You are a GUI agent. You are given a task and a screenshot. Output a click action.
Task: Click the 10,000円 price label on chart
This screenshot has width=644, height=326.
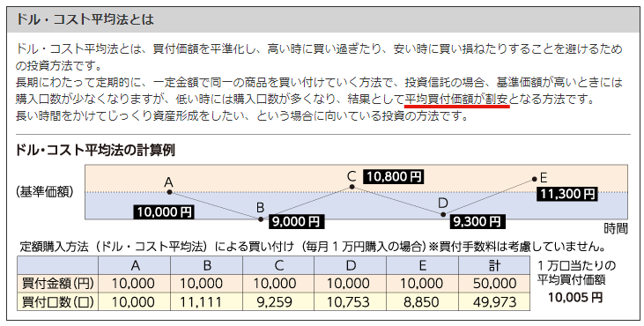point(164,211)
